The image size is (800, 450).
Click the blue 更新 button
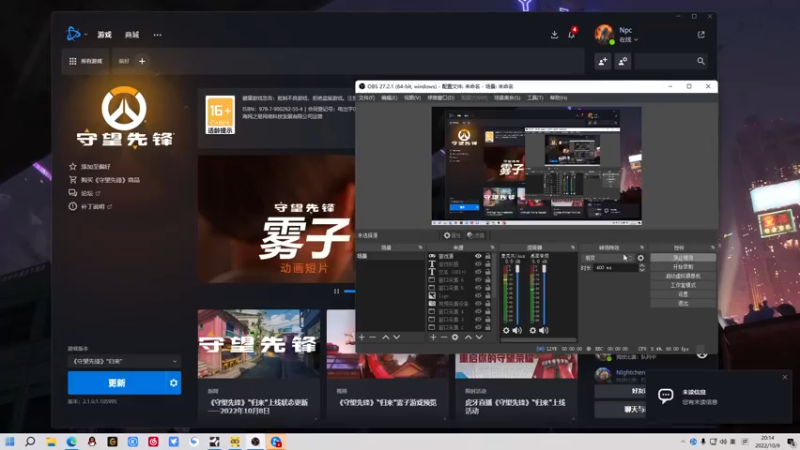click(x=116, y=383)
